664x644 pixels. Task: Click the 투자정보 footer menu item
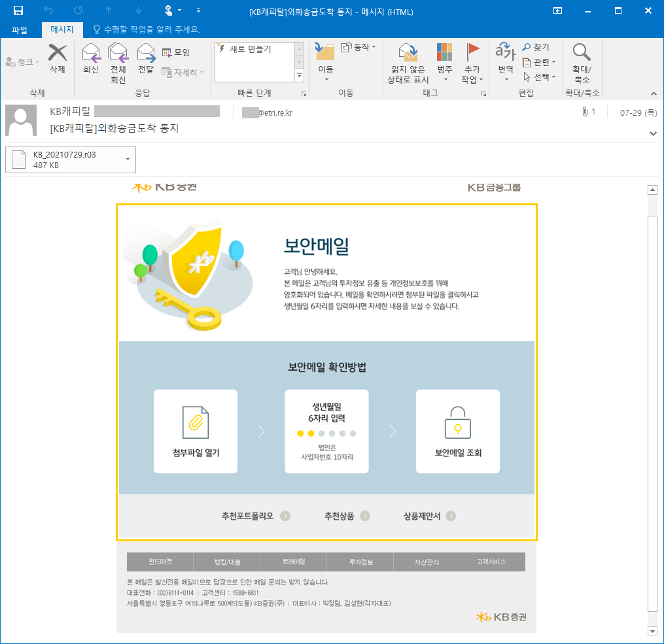coord(360,562)
